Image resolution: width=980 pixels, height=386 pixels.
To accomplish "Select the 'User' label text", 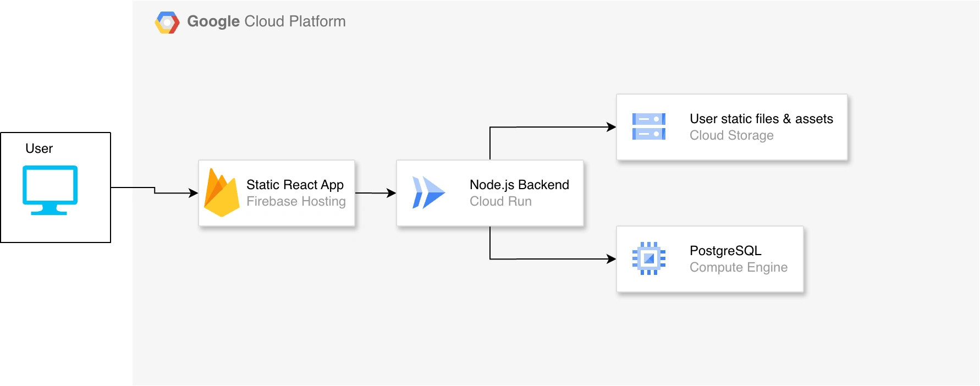I will click(x=39, y=148).
